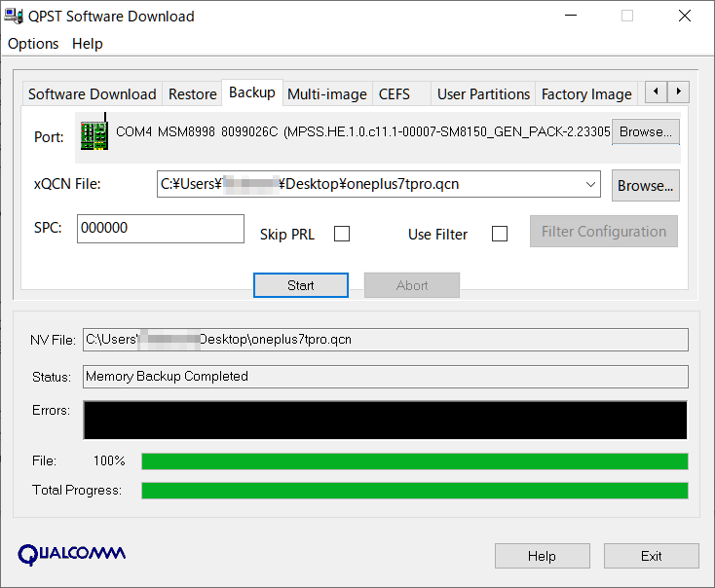Minimize the QPST window
Viewport: 715px width, 588px height.
pos(571,16)
